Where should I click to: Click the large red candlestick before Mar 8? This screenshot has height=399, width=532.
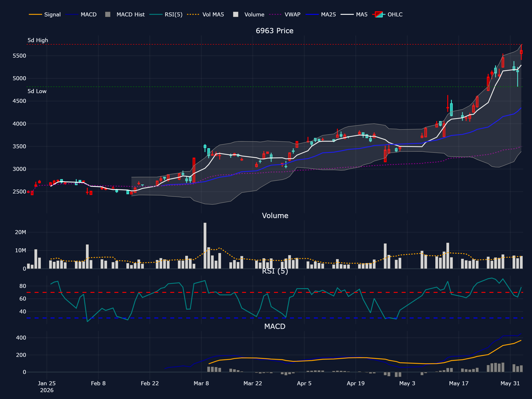coord(194,170)
